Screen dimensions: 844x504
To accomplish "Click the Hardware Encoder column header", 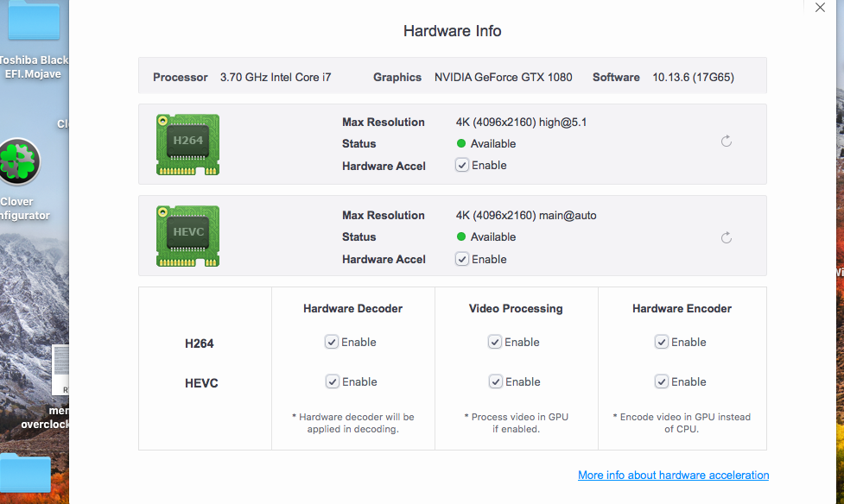I will [682, 309].
